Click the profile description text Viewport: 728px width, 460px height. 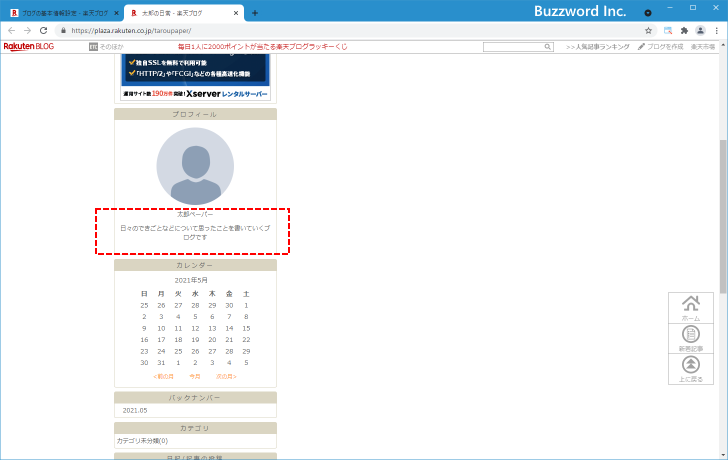pyautogui.click(x=195, y=233)
